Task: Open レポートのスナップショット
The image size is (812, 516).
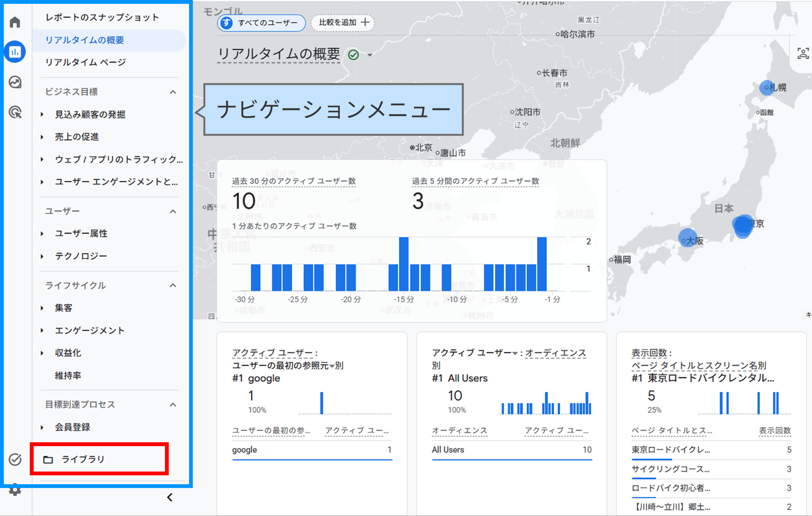Action: click(x=102, y=17)
